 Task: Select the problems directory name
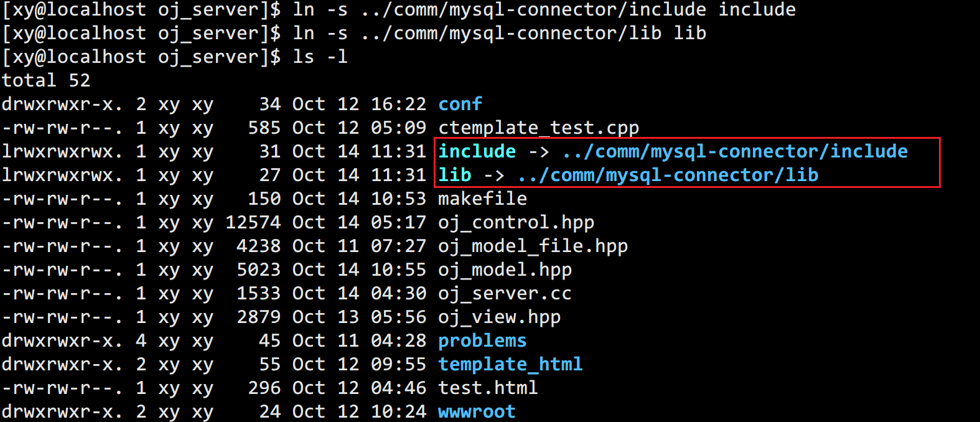click(482, 340)
